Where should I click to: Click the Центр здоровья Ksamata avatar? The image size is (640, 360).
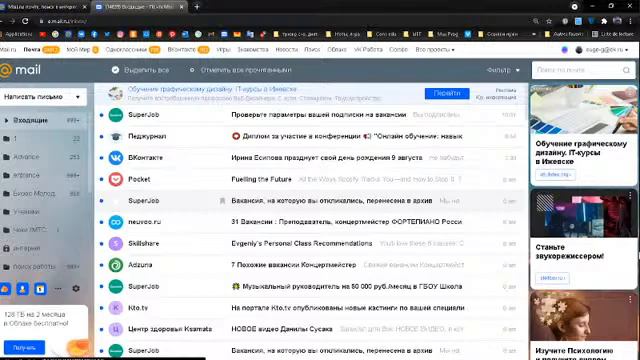pos(116,329)
